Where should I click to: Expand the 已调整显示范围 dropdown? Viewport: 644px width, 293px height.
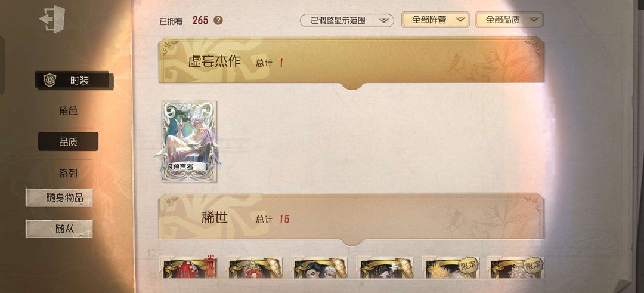pos(346,20)
